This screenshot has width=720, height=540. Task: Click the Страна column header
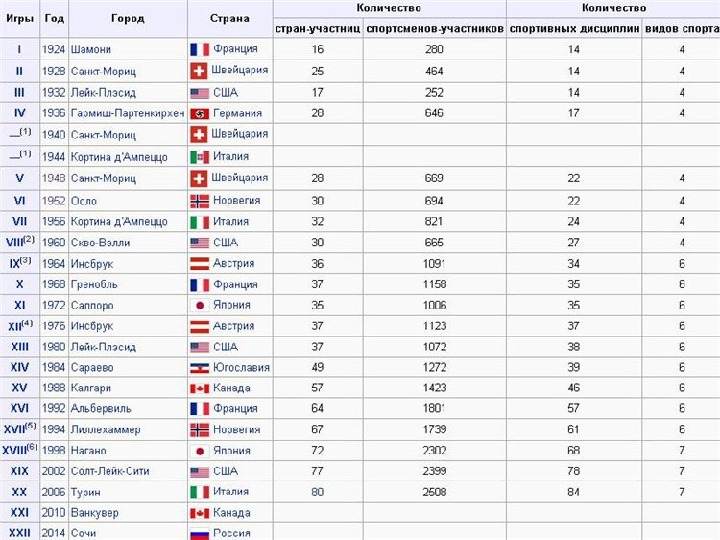pyautogui.click(x=230, y=18)
